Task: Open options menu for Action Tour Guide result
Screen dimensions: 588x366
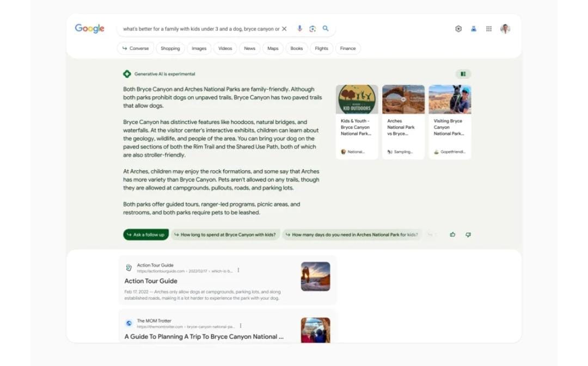Action: (238, 270)
